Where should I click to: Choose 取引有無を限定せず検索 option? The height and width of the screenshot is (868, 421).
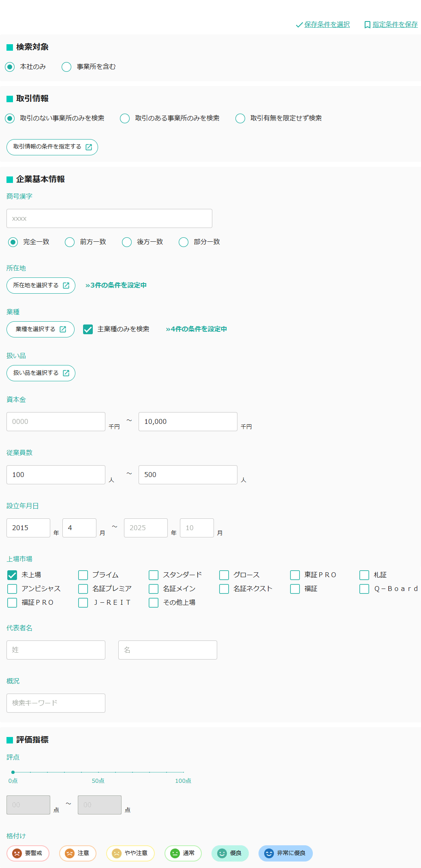coord(240,118)
